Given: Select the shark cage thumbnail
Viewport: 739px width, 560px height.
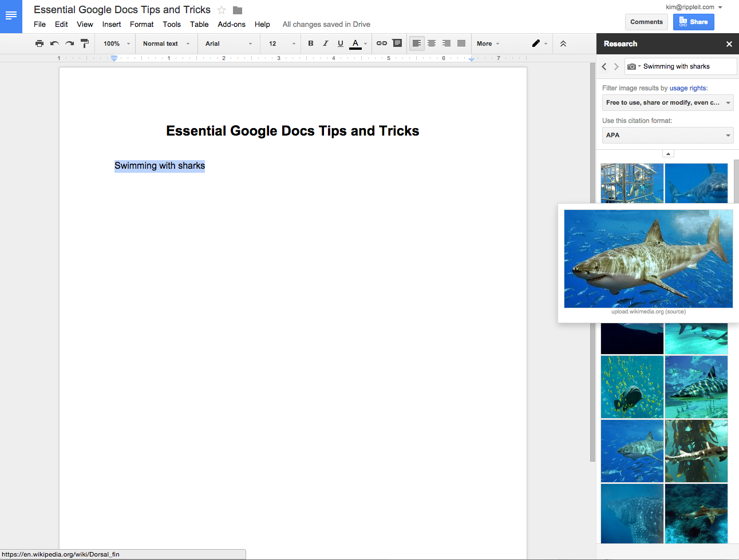Looking at the screenshot, I should coord(632,183).
